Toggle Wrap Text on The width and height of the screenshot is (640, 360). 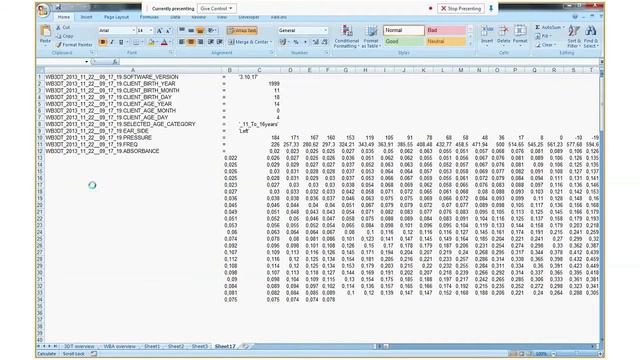[242, 31]
